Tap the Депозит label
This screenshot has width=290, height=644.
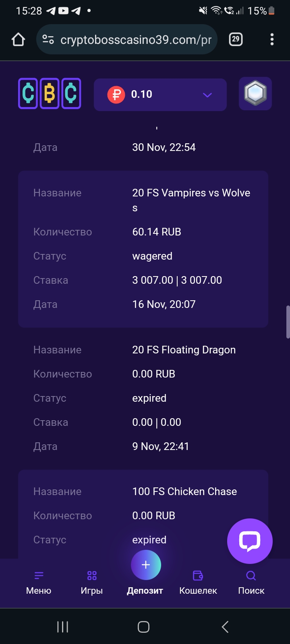(x=145, y=591)
